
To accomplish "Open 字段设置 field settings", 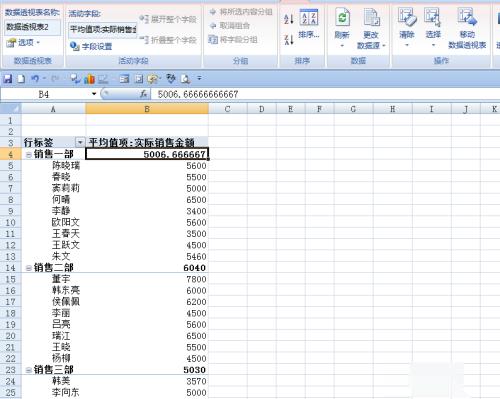I will click(x=91, y=46).
